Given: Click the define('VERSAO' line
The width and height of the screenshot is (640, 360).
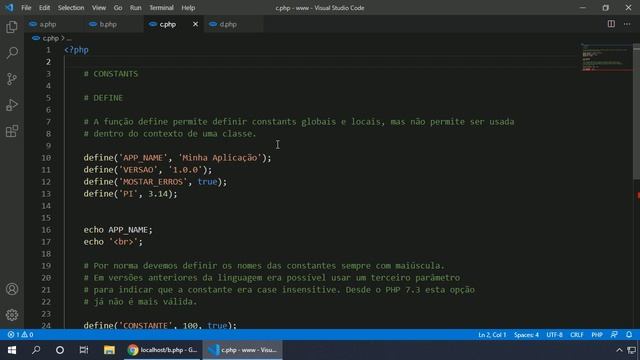Looking at the screenshot, I should [x=148, y=170].
